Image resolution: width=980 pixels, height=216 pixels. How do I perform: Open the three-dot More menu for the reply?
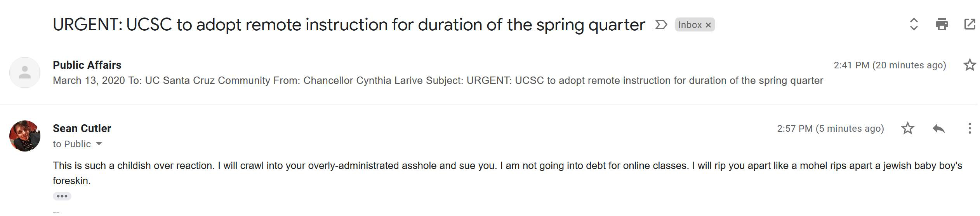970,128
